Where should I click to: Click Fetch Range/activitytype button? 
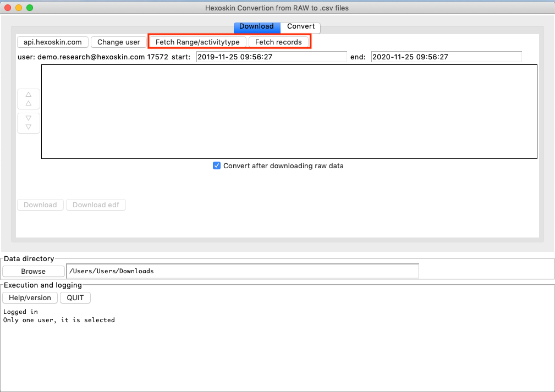tap(197, 42)
